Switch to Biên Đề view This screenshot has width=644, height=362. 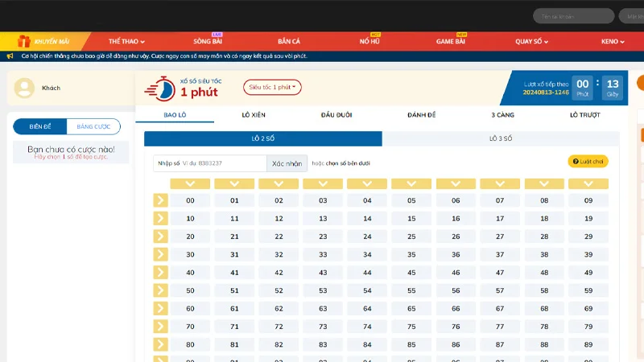click(40, 126)
